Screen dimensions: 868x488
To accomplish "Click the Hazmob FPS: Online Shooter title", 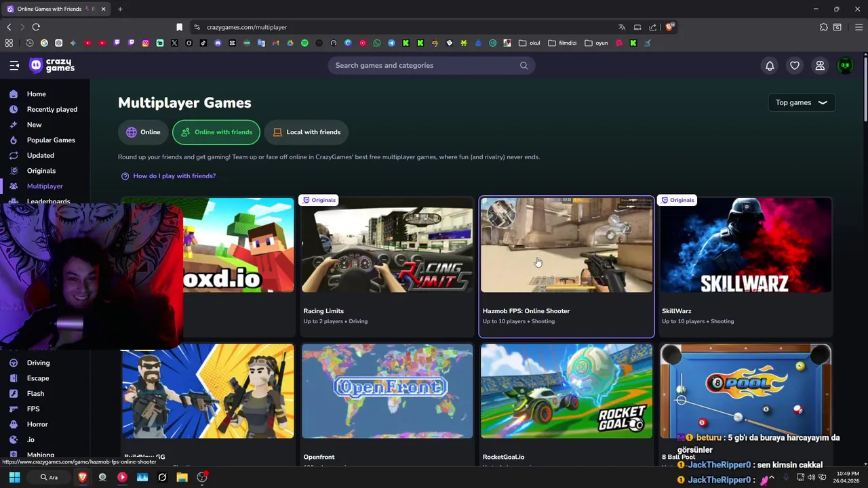I will click(526, 311).
